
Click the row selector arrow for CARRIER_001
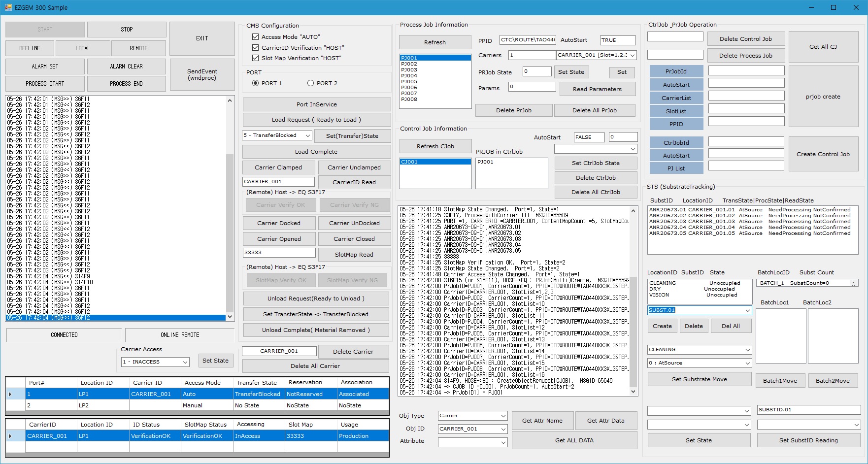click(x=10, y=436)
